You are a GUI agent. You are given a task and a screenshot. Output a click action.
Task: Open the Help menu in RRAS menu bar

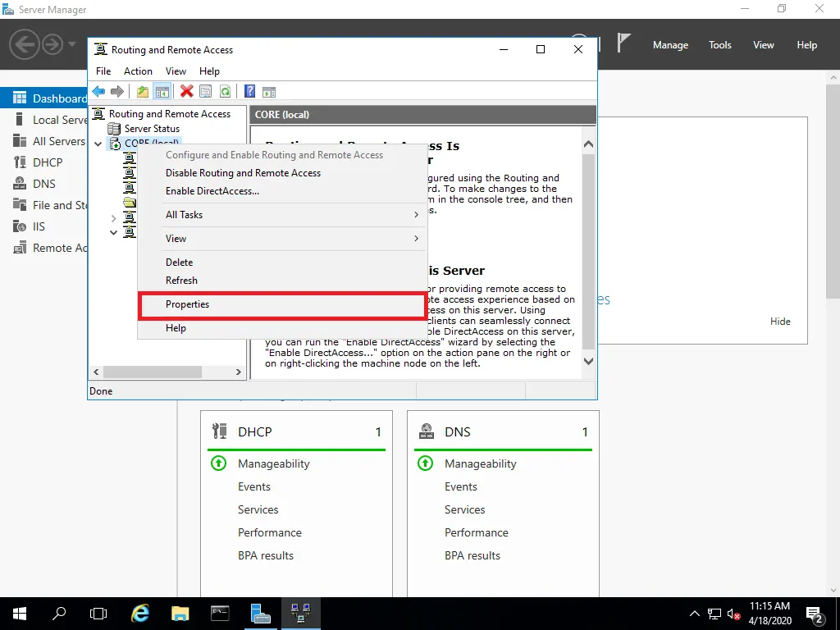pos(209,71)
